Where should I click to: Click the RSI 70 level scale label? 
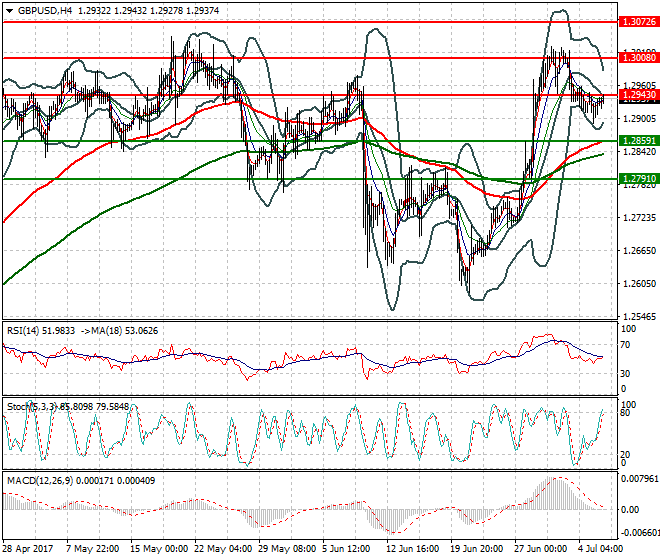coord(625,345)
